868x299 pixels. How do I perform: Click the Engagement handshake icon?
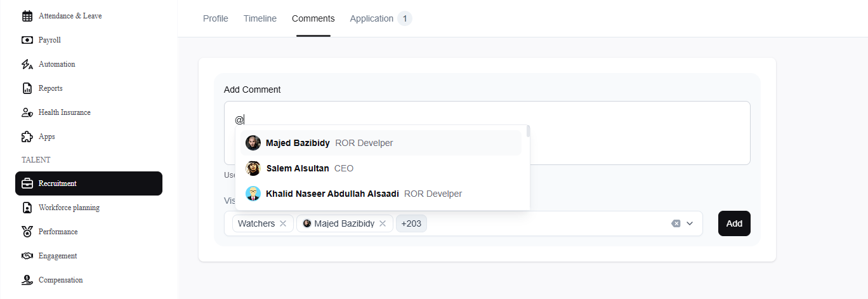27,256
